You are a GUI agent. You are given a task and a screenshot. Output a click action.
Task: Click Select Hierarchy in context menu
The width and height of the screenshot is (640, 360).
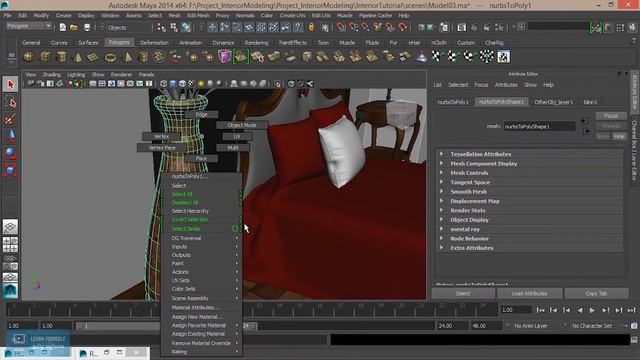190,211
